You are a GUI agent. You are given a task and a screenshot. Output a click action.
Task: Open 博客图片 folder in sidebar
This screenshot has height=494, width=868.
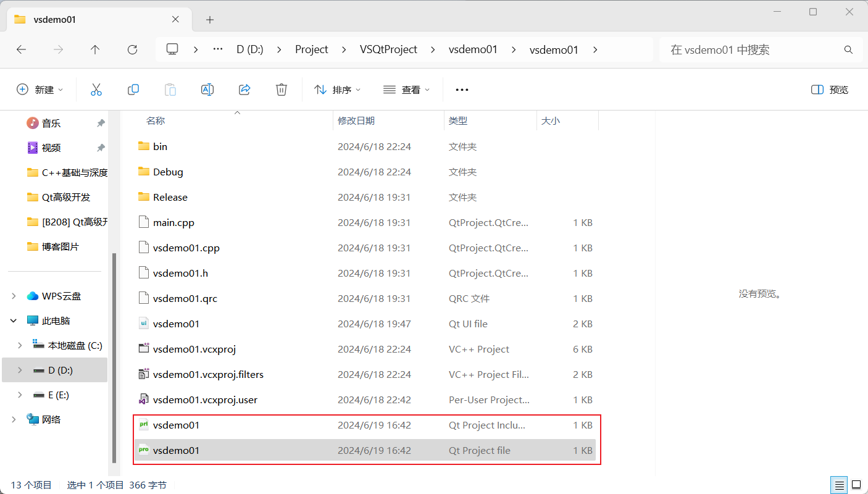click(x=61, y=247)
